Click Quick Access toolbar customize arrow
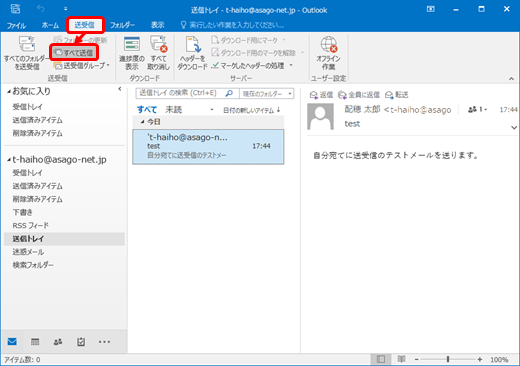Viewport: 520px width, 366px height. [66, 9]
